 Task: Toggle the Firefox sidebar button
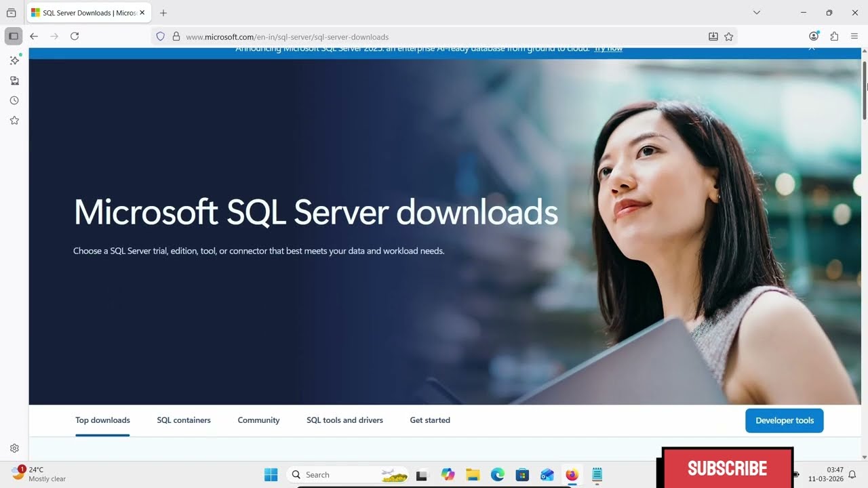pyautogui.click(x=14, y=37)
